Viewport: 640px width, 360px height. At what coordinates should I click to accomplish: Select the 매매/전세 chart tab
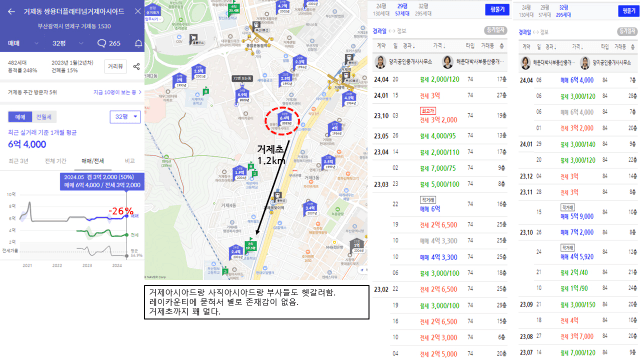point(93,161)
